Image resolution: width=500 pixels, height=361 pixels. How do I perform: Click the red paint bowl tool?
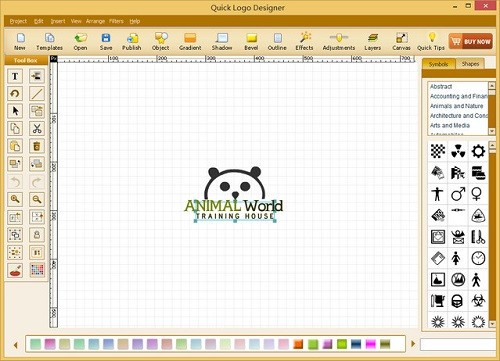(x=15, y=270)
